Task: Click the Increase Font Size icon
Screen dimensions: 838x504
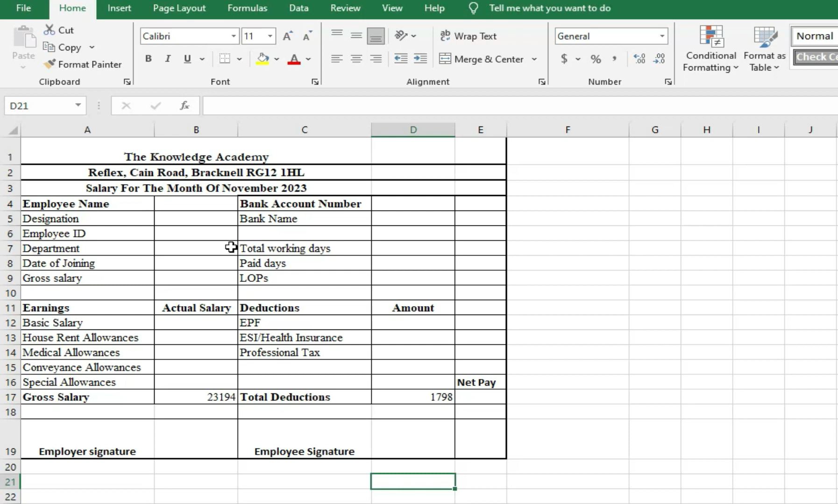Action: 288,36
